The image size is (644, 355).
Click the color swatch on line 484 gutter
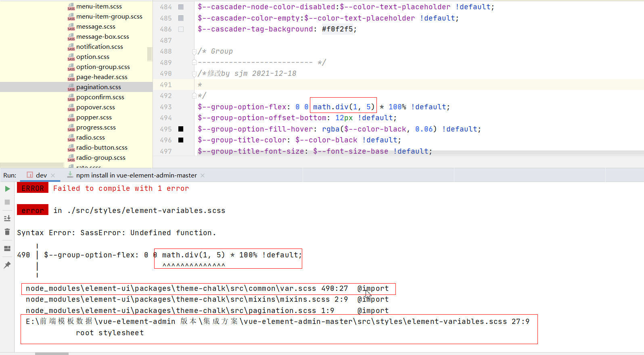pos(181,7)
